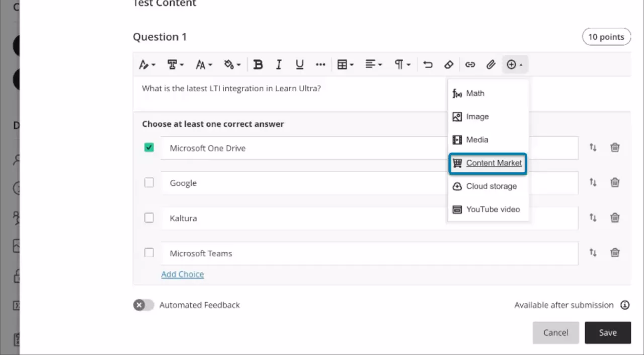Enable the Automated Feedback toggle
Viewport: 644px width, 355px height.
pos(143,305)
